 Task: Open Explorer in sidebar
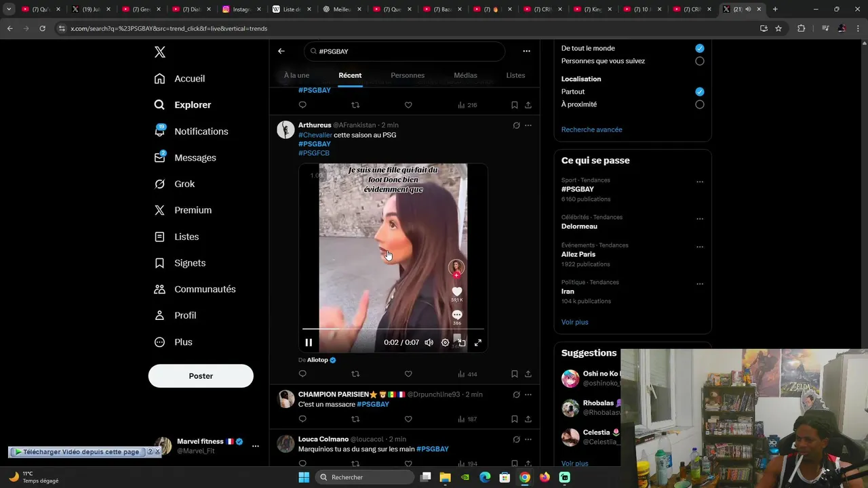click(x=183, y=105)
